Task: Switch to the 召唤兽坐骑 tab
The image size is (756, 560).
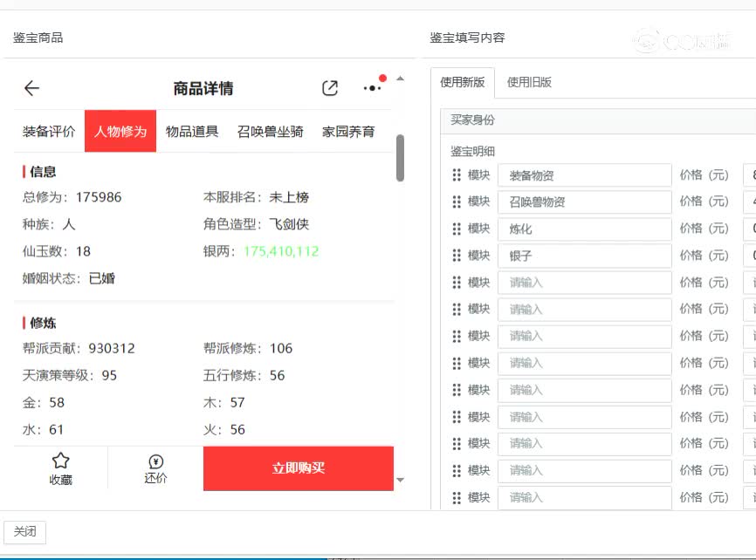Action: [270, 131]
